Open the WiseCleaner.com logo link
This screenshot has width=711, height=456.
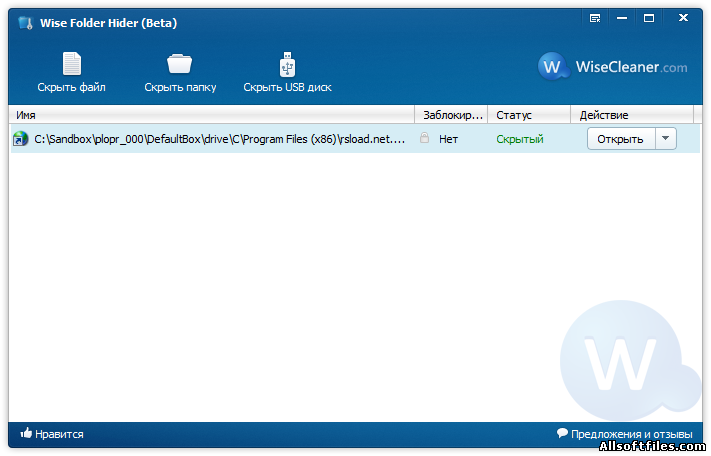tap(612, 67)
